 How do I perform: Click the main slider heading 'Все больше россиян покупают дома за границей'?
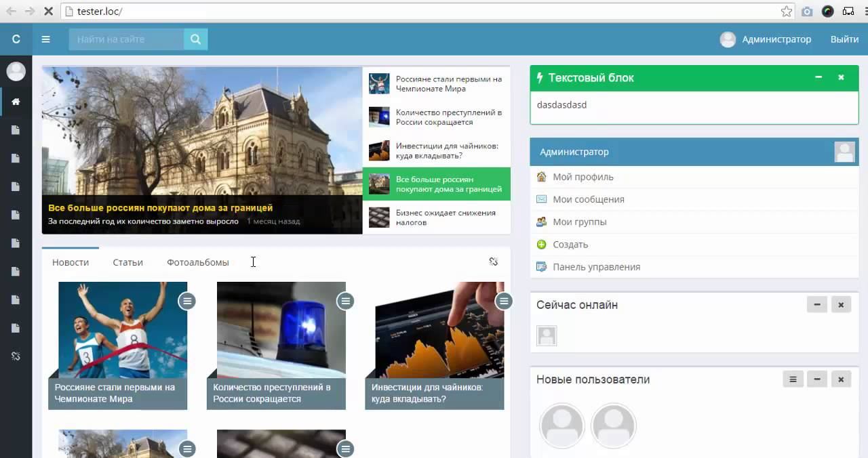161,208
